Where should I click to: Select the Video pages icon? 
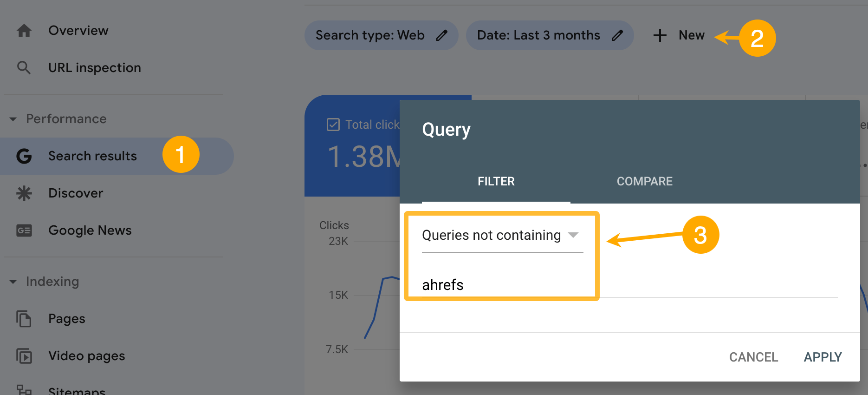(25, 355)
